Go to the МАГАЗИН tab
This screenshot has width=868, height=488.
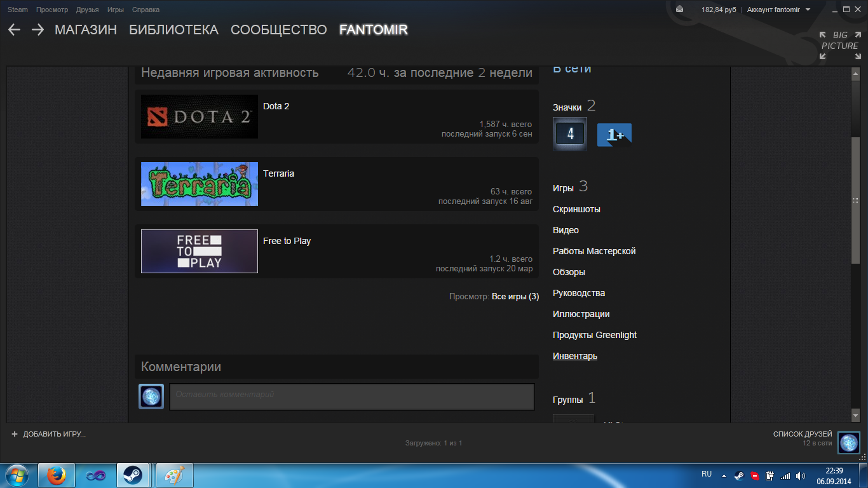click(86, 30)
